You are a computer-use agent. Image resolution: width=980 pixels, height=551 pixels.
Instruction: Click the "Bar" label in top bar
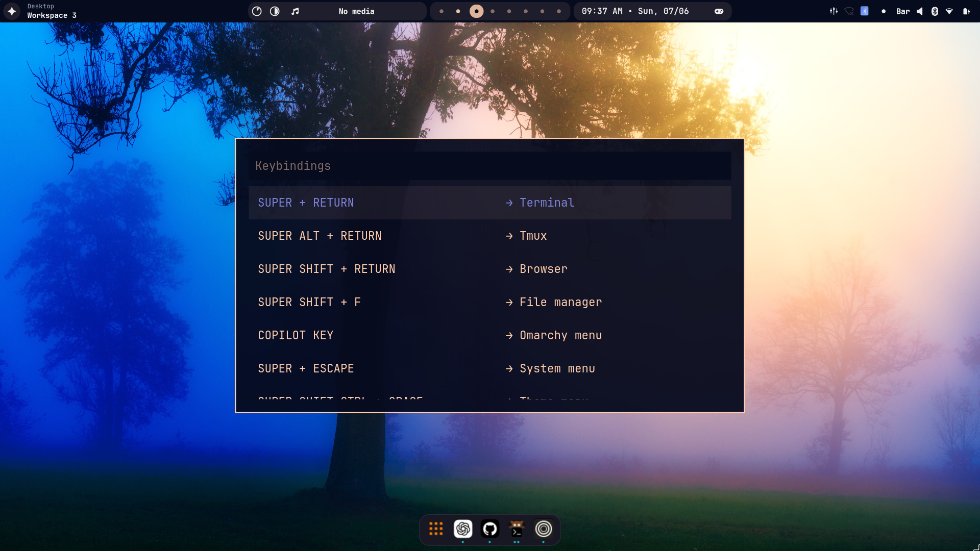(x=903, y=11)
